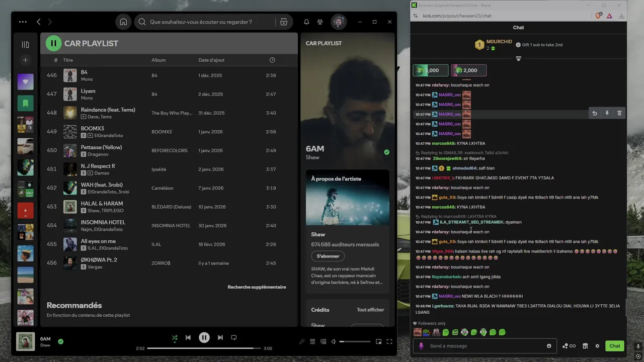Open the Spotify profile avatar

[339, 22]
